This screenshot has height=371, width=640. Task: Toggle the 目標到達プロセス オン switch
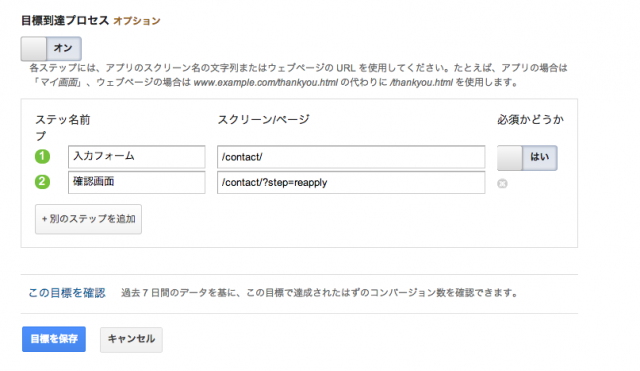[x=51, y=49]
